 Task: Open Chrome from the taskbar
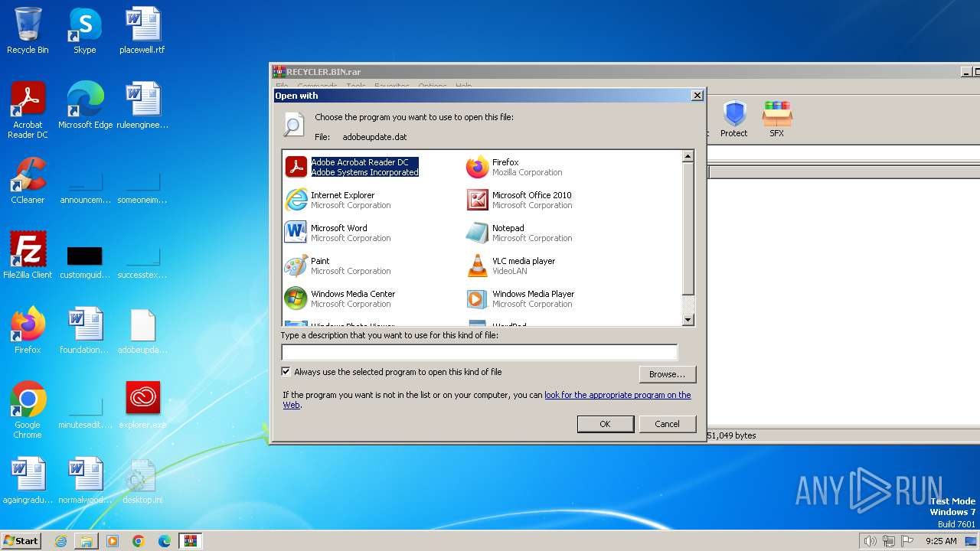pyautogui.click(x=139, y=541)
